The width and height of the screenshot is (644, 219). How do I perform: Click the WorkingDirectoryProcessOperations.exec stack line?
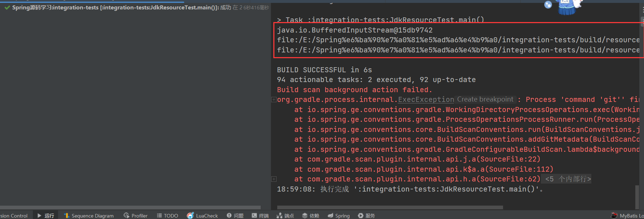(x=467, y=109)
